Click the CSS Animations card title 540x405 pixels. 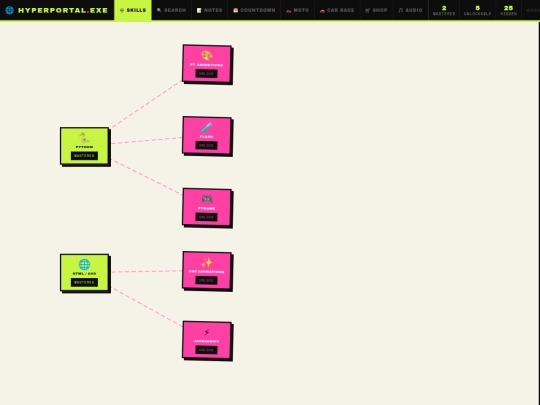[206, 272]
